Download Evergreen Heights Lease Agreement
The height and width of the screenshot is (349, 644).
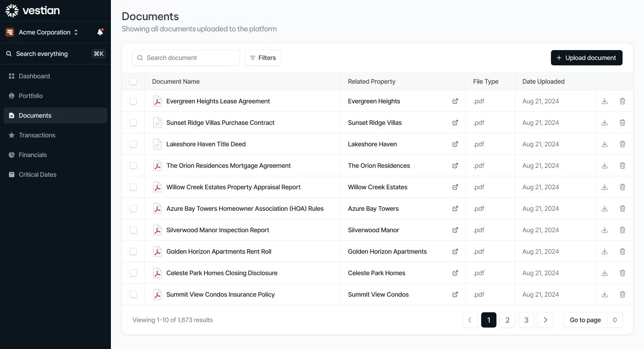[x=605, y=101]
